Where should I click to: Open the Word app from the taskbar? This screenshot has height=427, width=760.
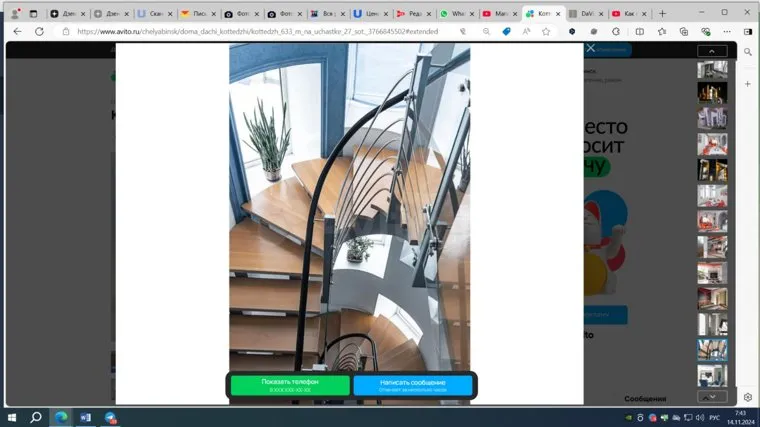[x=85, y=417]
